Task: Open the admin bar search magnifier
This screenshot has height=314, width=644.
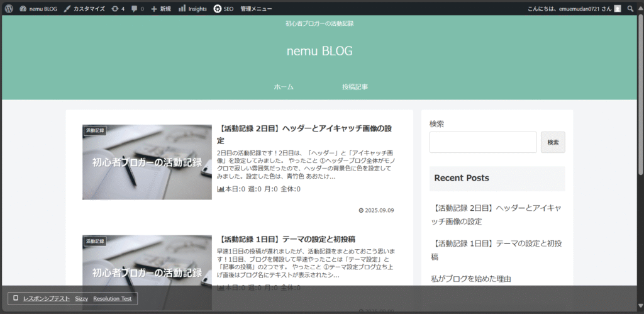Action: (x=630, y=9)
